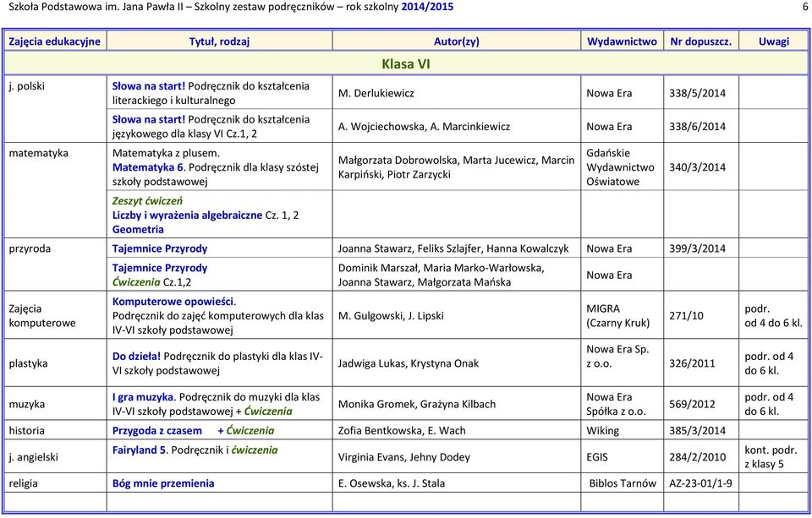Click the 'Fairyland 5' title

point(139,450)
